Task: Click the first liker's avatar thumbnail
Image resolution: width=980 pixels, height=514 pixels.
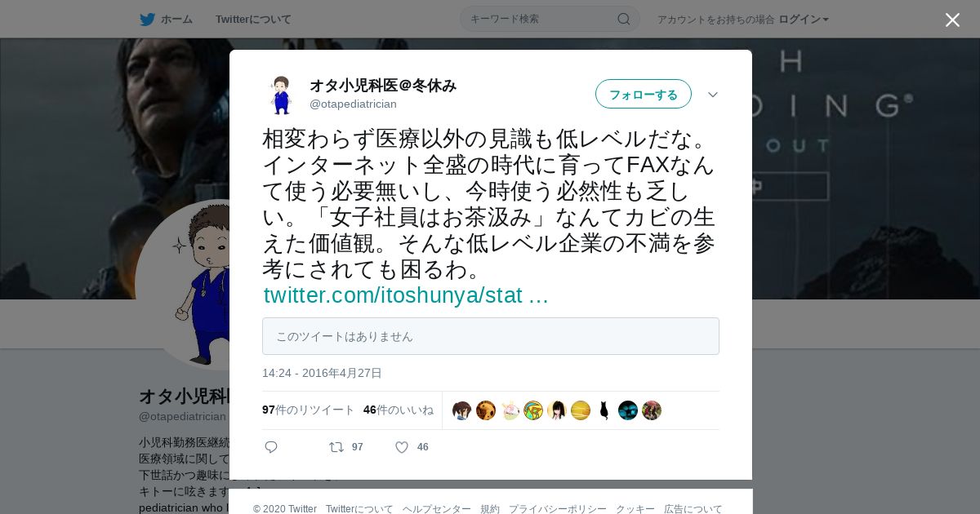Action: pyautogui.click(x=462, y=410)
